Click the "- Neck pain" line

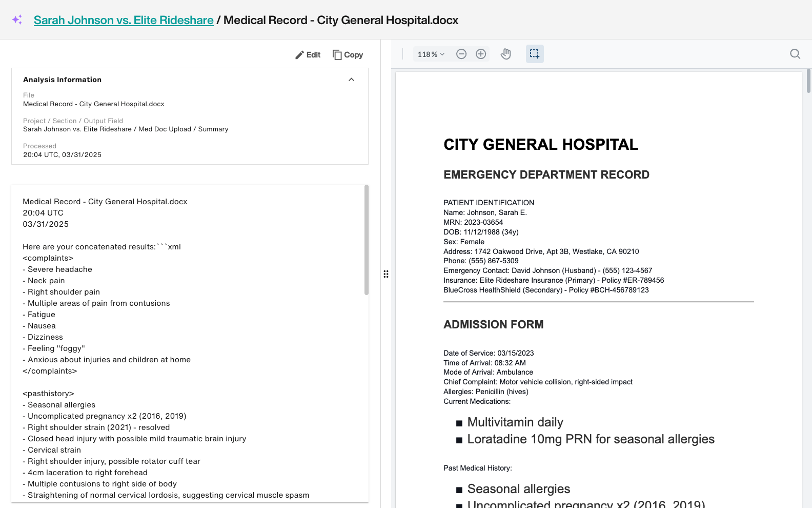click(44, 281)
